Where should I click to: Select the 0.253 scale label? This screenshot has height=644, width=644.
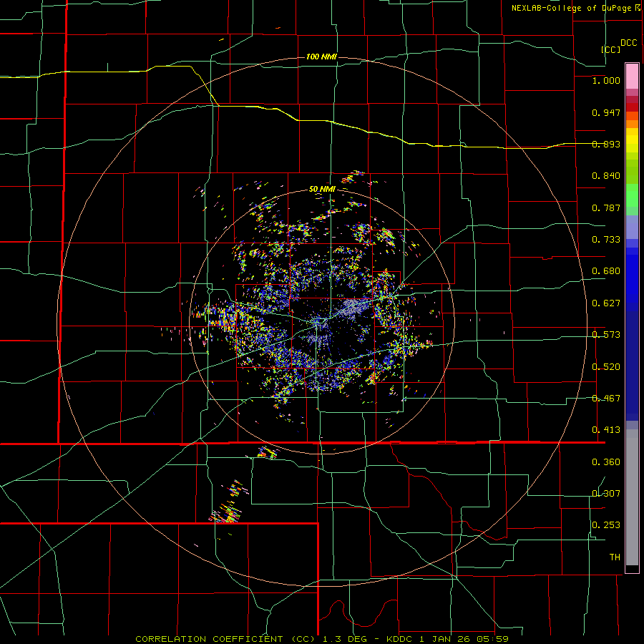[x=606, y=525]
